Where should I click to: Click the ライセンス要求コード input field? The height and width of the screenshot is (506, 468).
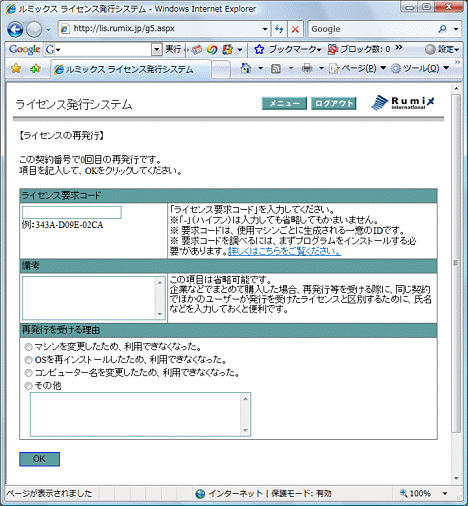point(72,212)
